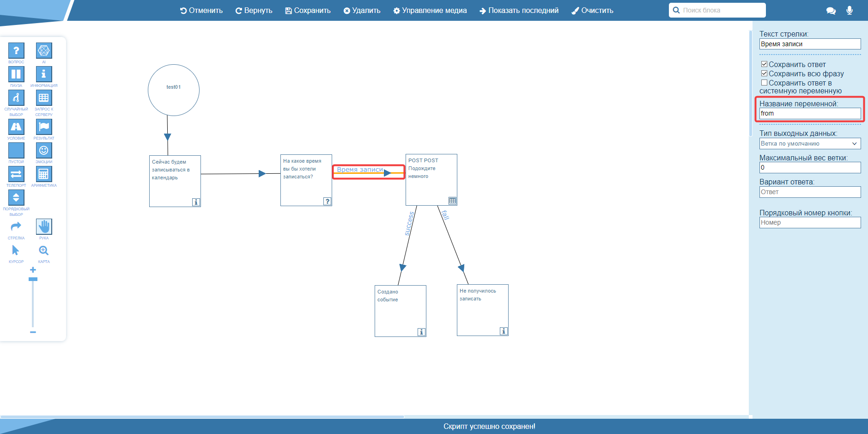This screenshot has width=868, height=434.
Task: Toggle the Сохранить всю фразу checkbox
Action: pyautogui.click(x=764, y=73)
